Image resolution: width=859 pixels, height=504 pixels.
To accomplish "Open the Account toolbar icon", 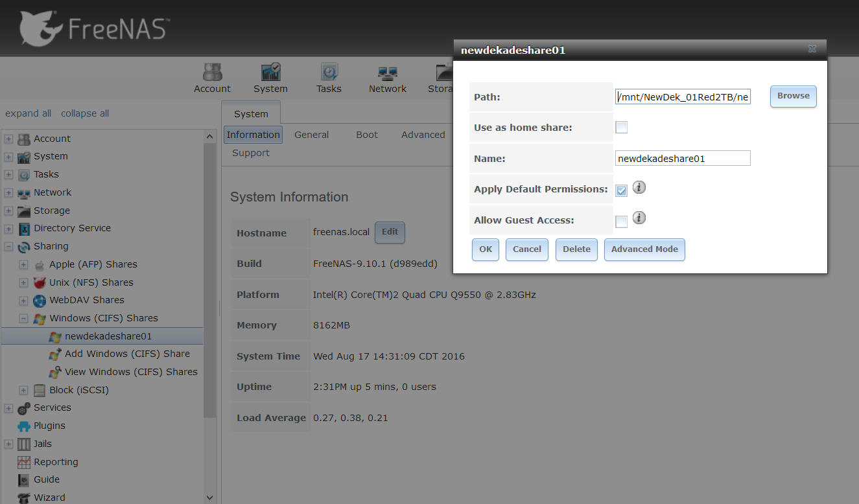I will pos(212,78).
